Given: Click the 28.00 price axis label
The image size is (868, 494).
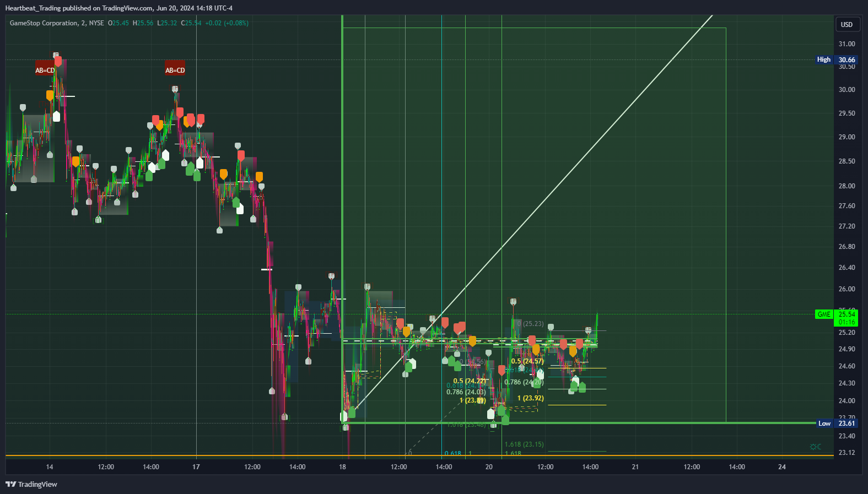Looking at the screenshot, I should click(x=847, y=186).
